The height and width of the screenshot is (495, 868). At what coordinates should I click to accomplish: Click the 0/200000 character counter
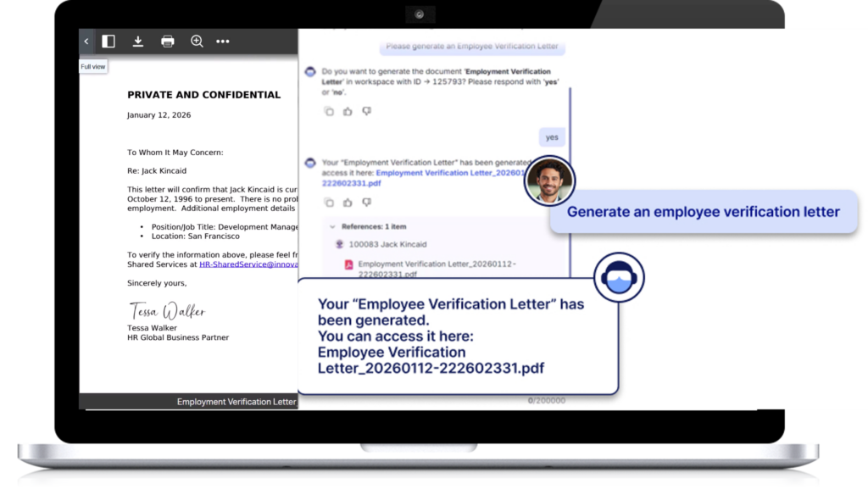[x=547, y=400]
